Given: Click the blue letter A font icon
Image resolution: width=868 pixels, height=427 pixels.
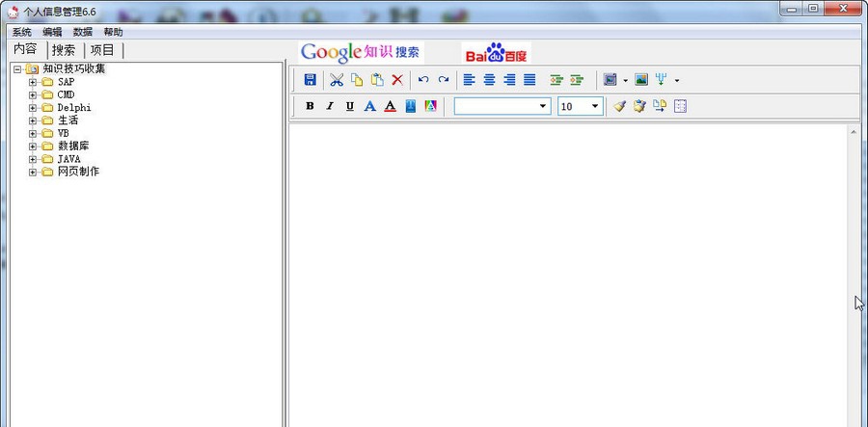Looking at the screenshot, I should (x=370, y=106).
